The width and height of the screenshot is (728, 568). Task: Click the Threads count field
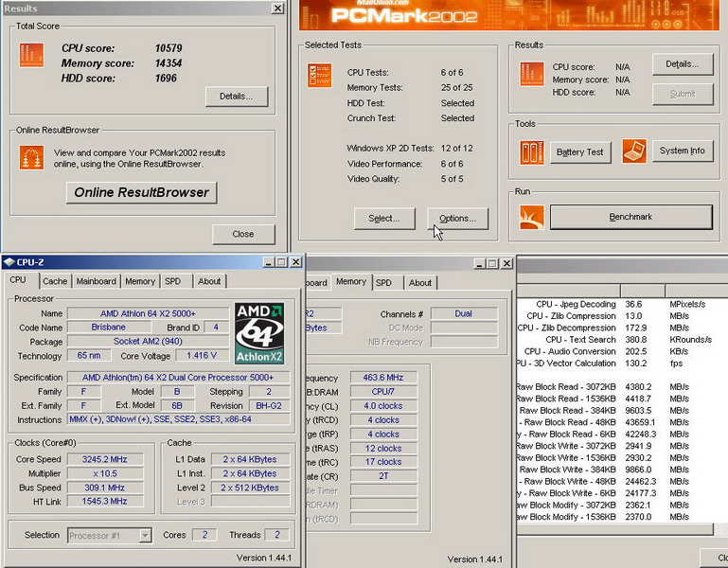point(277,535)
